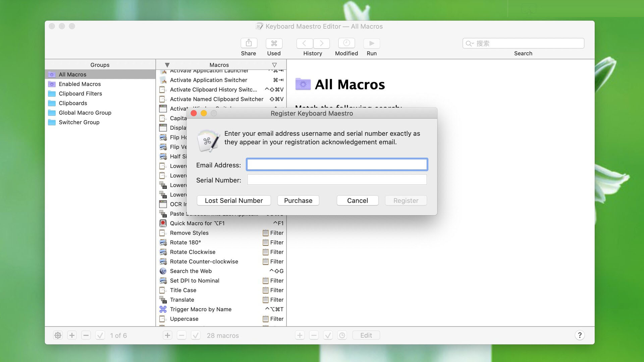Click the Lost Serial Number button
Viewport: 644px width, 362px height.
point(233,200)
